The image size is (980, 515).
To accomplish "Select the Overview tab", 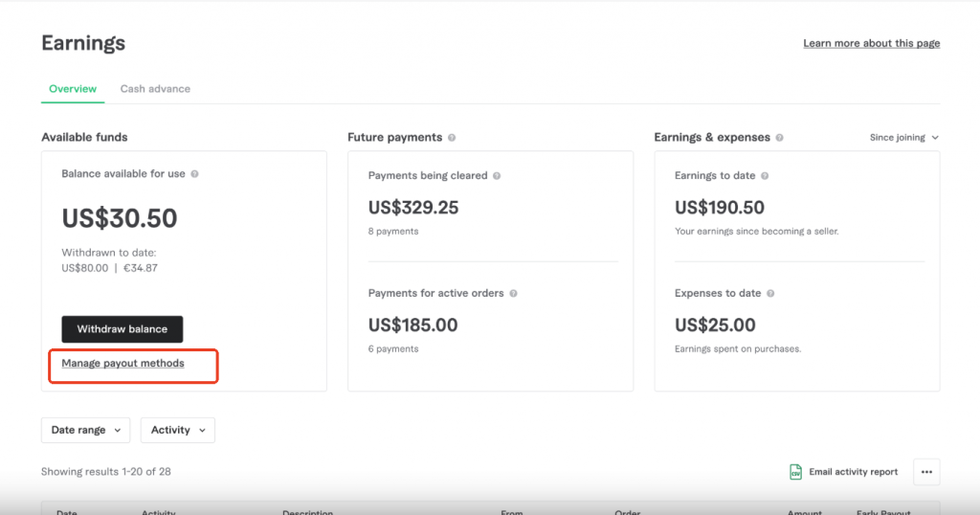I will point(73,89).
